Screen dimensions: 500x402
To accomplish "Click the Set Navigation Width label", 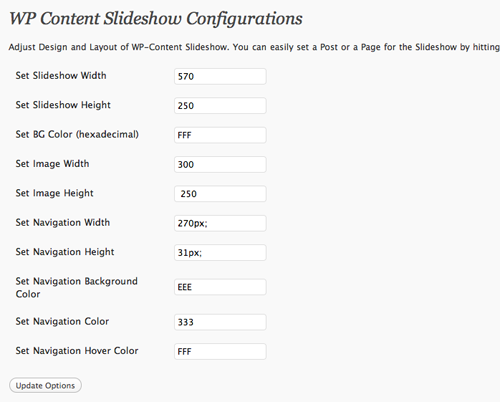I will click(x=63, y=222).
